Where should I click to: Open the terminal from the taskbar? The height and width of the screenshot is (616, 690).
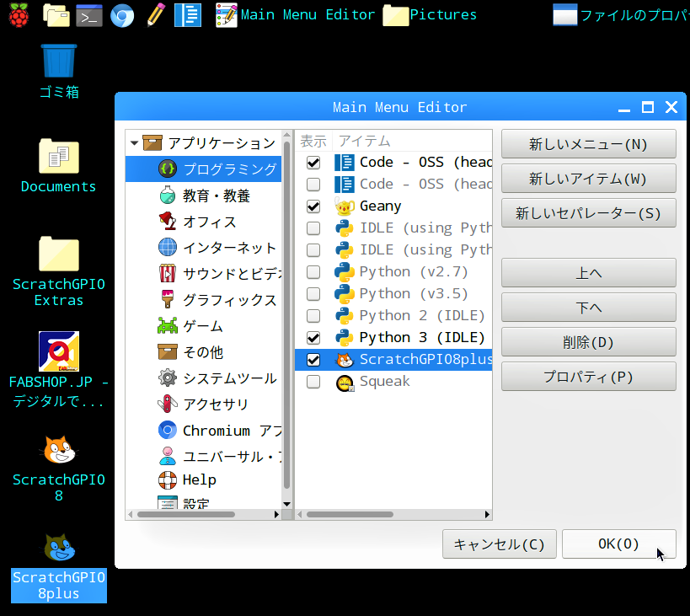coord(89,15)
